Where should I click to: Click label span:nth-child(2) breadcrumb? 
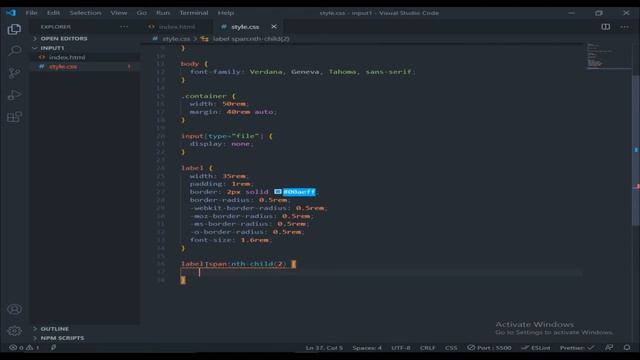click(251, 39)
